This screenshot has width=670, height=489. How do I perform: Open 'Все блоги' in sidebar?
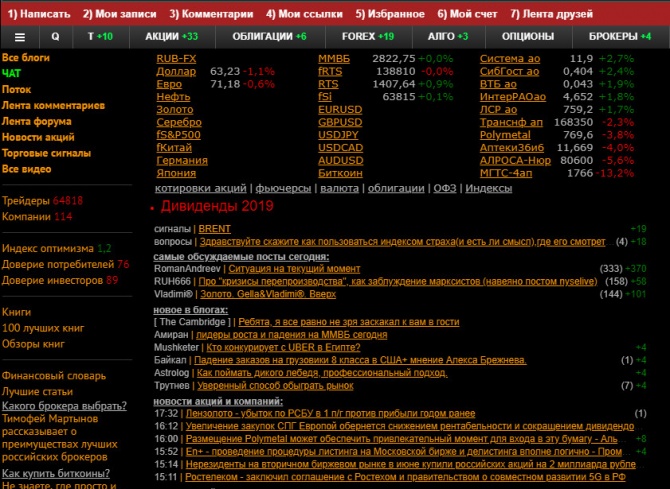(26, 58)
